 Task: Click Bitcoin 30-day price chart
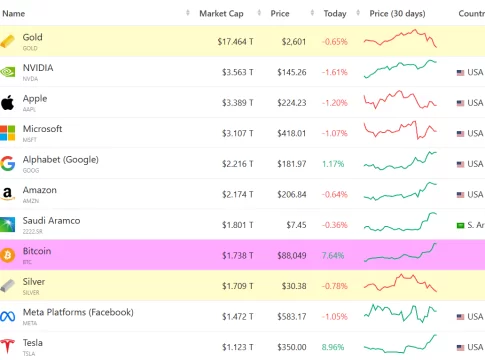tap(400, 253)
